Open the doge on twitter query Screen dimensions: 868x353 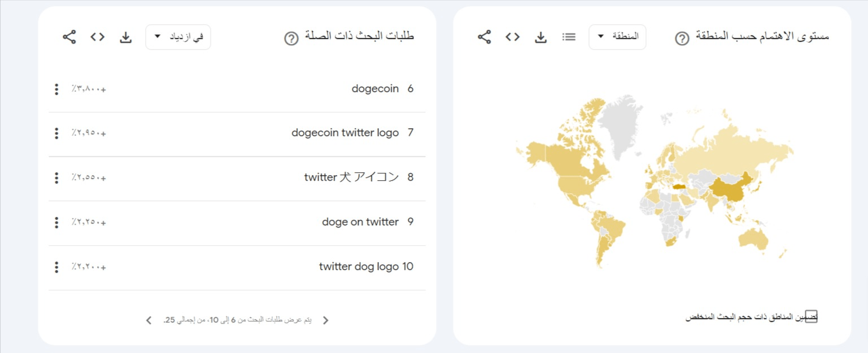tap(360, 222)
